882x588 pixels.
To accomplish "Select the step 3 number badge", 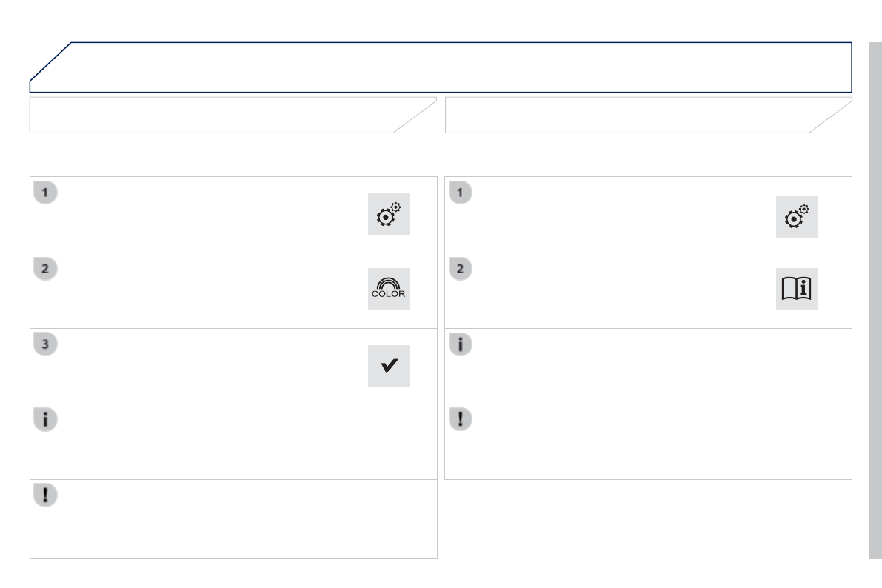I will click(x=45, y=344).
